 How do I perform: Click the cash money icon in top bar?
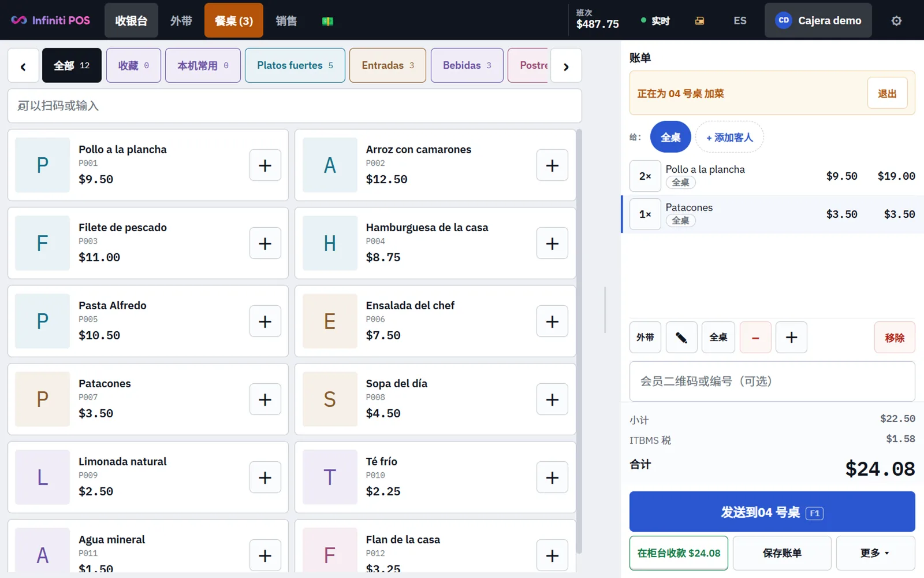(x=327, y=21)
